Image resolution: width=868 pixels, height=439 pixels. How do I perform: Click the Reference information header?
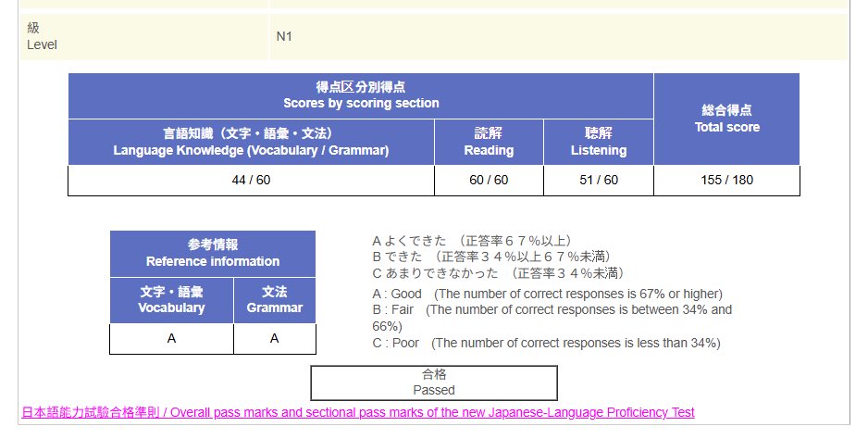coord(213,254)
